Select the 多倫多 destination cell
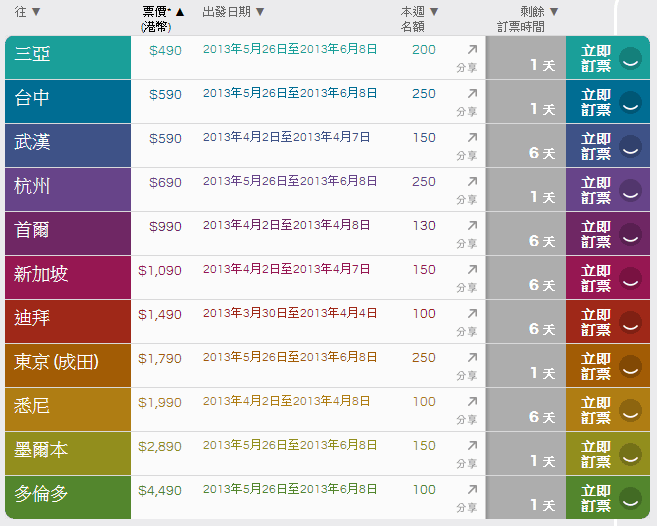 pyautogui.click(x=67, y=498)
